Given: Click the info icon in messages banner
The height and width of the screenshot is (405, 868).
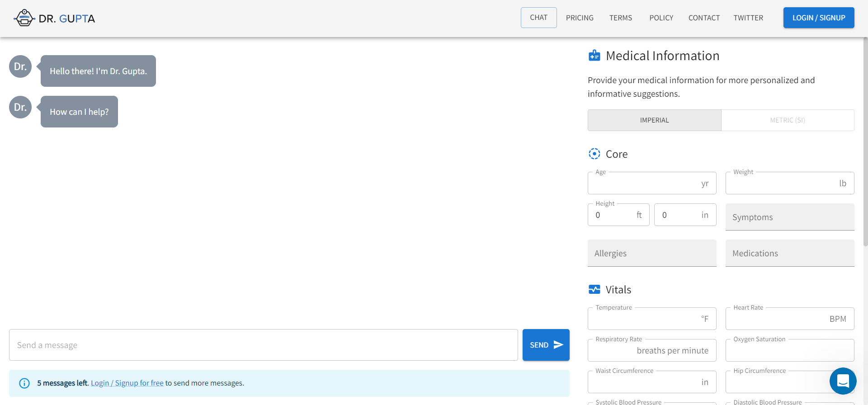Looking at the screenshot, I should point(24,383).
